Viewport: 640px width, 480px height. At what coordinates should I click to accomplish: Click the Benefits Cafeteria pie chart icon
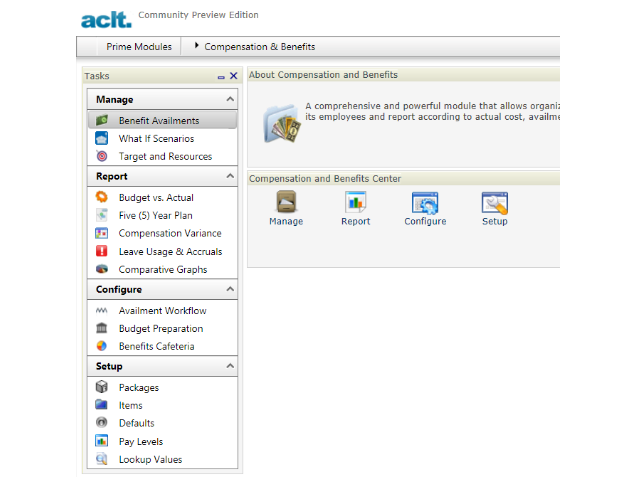coord(102,346)
